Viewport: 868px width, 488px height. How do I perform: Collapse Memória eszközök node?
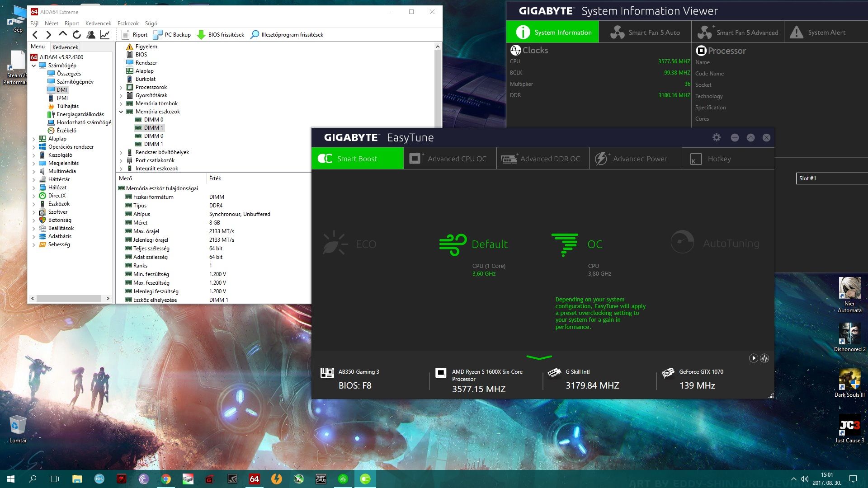(121, 112)
